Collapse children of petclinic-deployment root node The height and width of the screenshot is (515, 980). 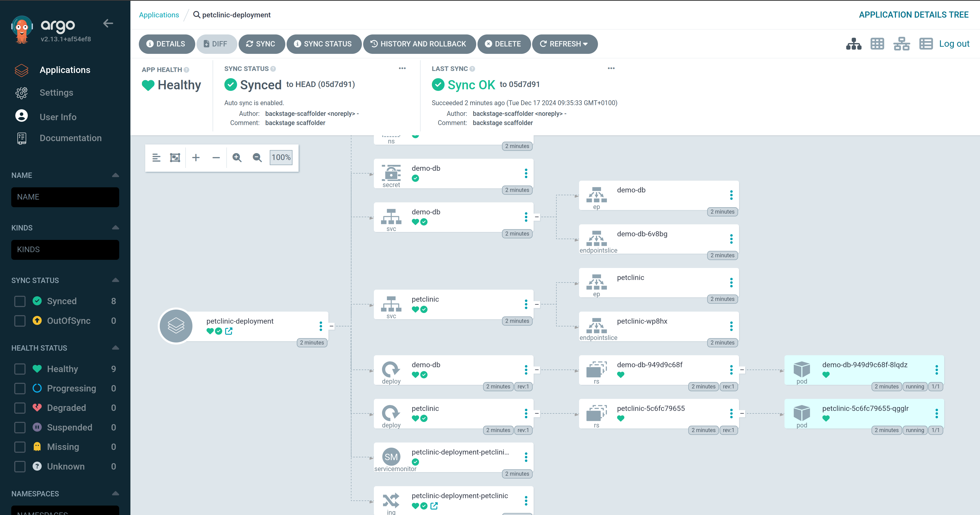tap(331, 326)
